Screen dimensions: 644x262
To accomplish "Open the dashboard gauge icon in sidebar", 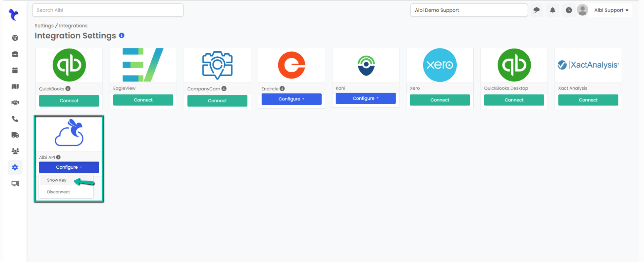I will (15, 38).
